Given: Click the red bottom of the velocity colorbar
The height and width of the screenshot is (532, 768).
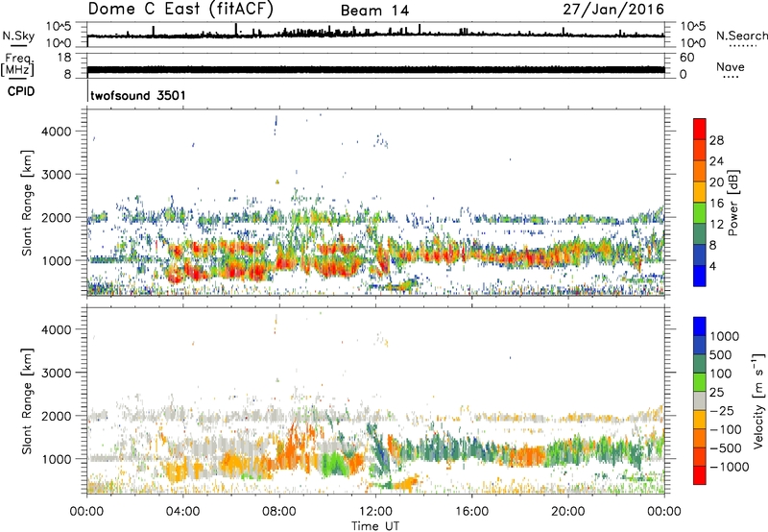Looking at the screenshot, I should (700, 475).
